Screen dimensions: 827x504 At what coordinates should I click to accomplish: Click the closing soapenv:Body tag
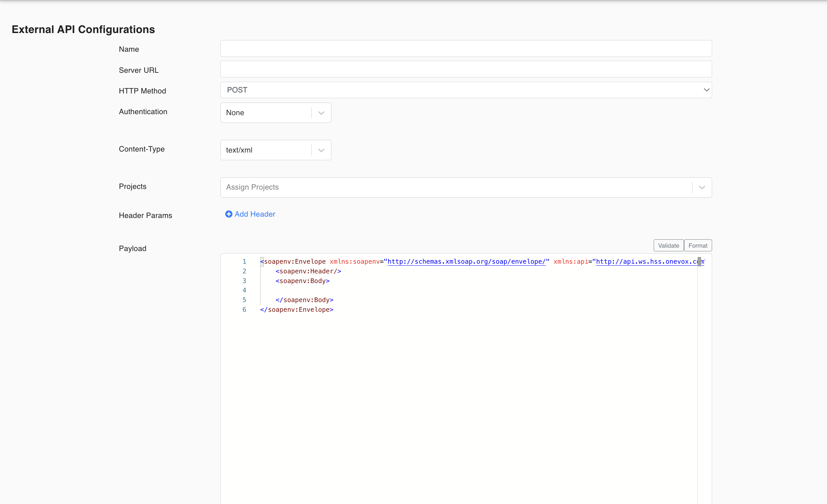(x=304, y=300)
